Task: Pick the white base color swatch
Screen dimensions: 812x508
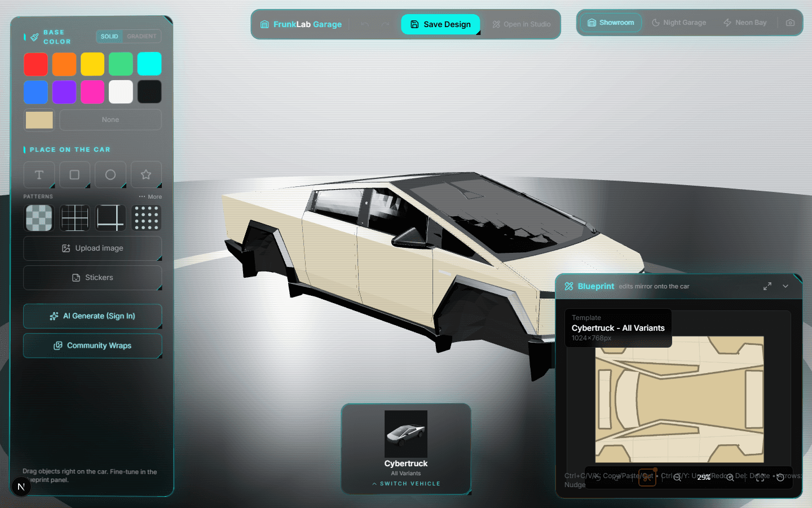Action: coord(121,91)
